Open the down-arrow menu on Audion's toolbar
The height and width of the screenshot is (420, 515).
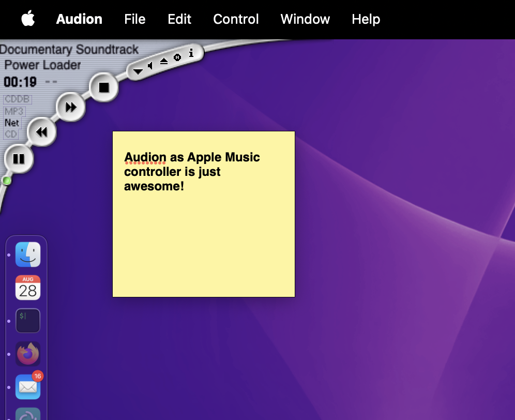pos(138,71)
